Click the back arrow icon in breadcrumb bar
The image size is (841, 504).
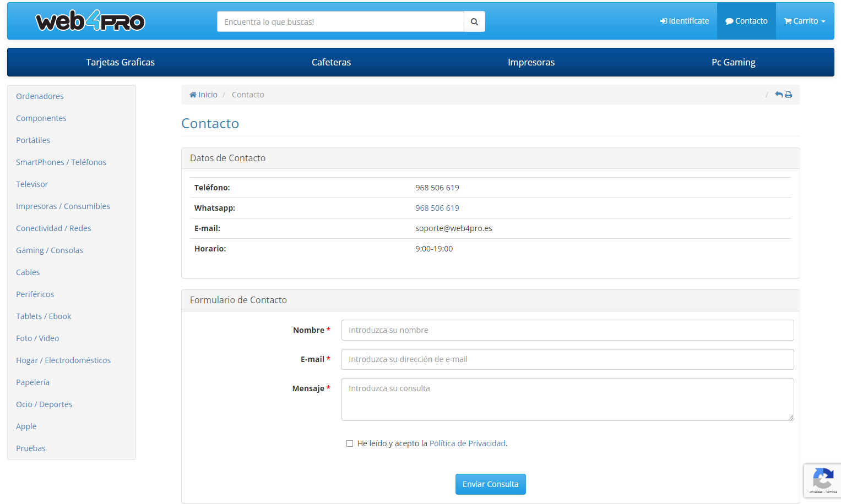779,95
